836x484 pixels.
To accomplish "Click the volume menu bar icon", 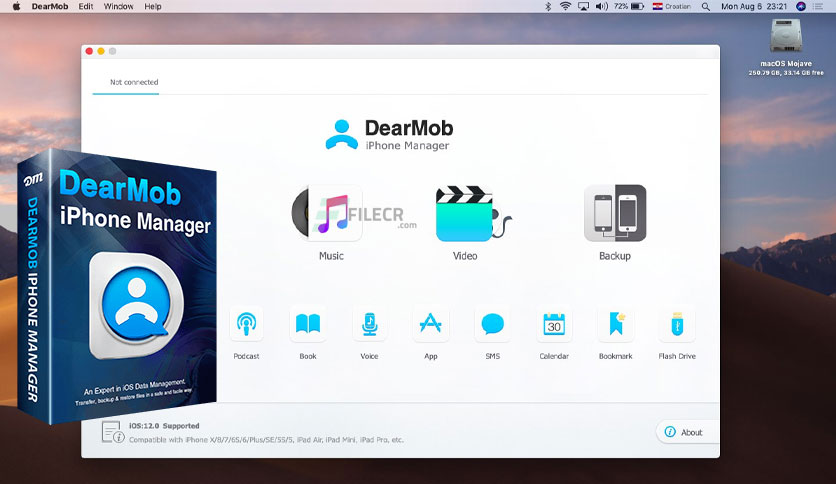I will (601, 6).
